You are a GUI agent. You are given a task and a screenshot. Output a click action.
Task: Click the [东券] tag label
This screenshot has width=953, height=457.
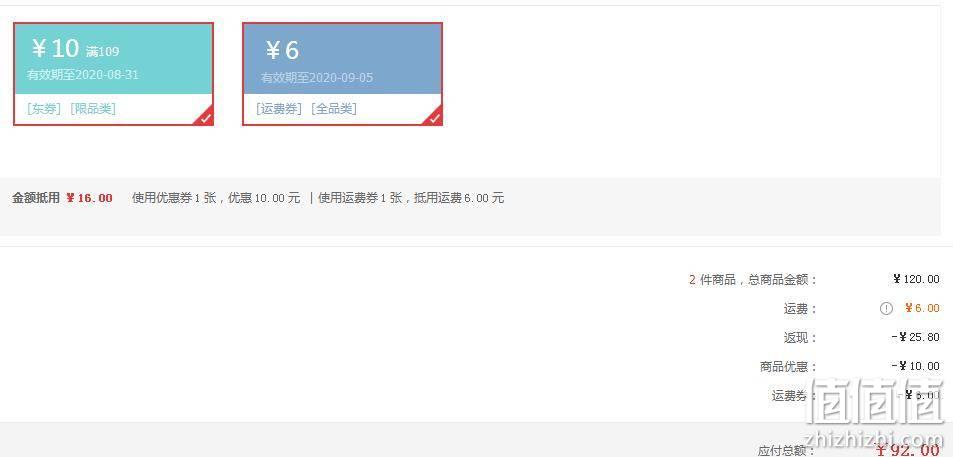[44, 109]
